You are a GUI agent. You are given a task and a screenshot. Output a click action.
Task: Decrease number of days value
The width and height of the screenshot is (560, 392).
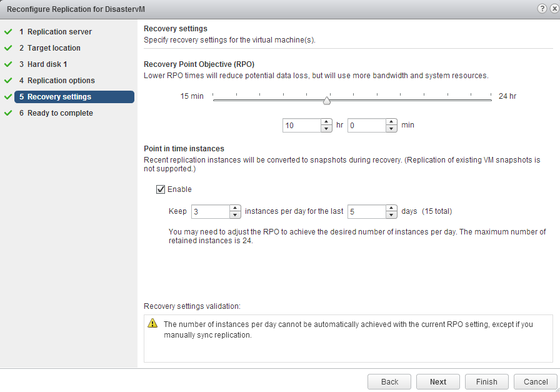click(391, 215)
